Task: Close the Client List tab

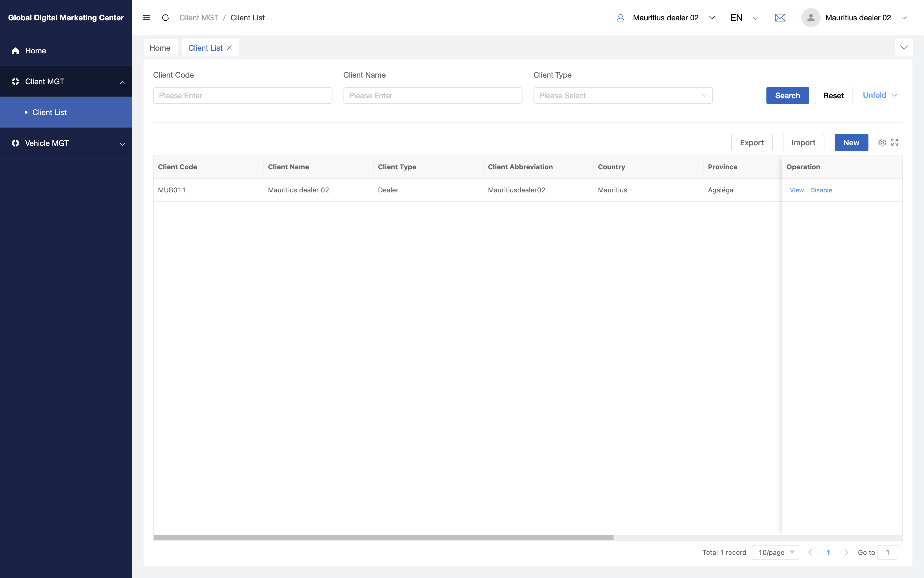Action: [x=229, y=48]
